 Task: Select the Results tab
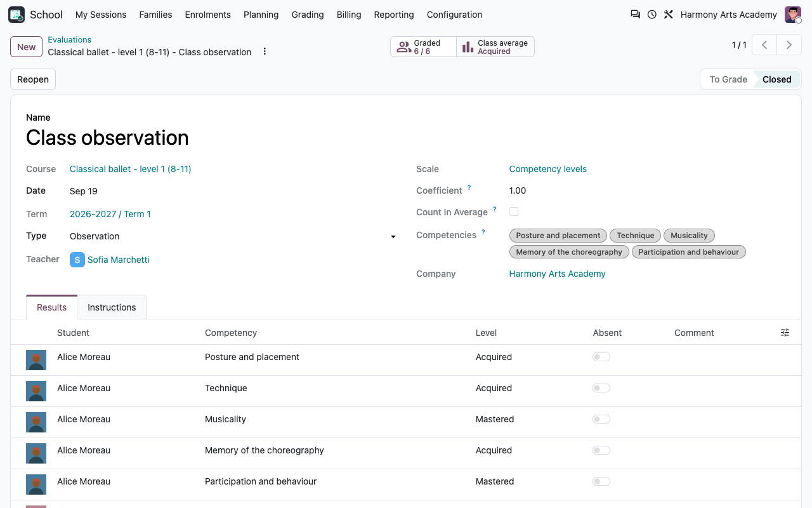tap(51, 307)
